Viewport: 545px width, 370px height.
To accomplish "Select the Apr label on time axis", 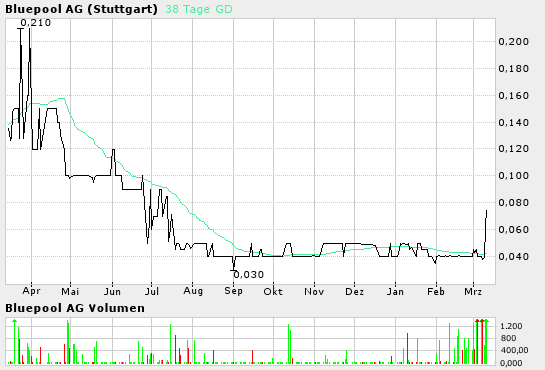I will point(31,291).
